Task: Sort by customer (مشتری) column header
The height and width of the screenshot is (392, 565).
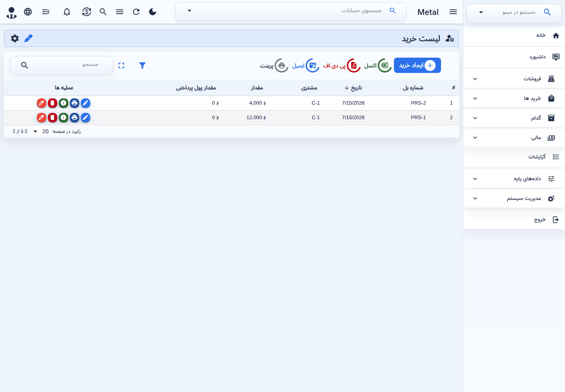Action: point(309,88)
